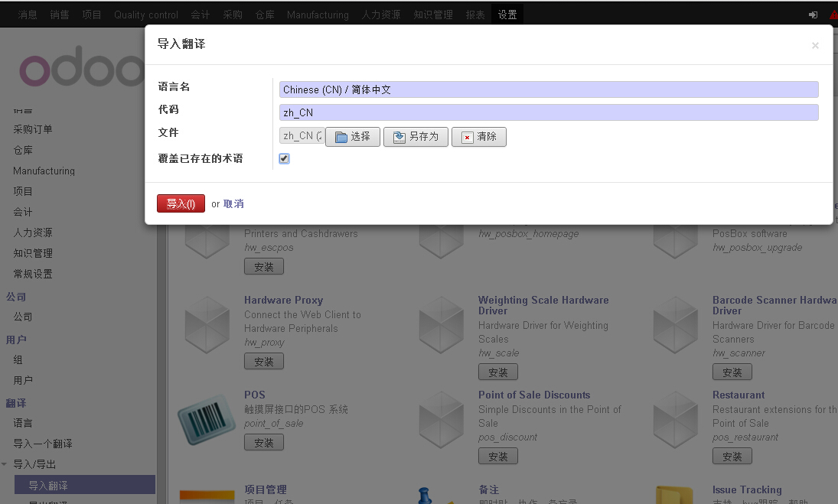Go to the Quality control top menu
This screenshot has height=504, width=838.
click(146, 15)
